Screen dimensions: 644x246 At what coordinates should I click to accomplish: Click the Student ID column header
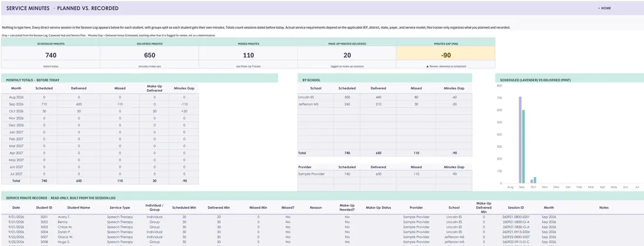pyautogui.click(x=44, y=207)
